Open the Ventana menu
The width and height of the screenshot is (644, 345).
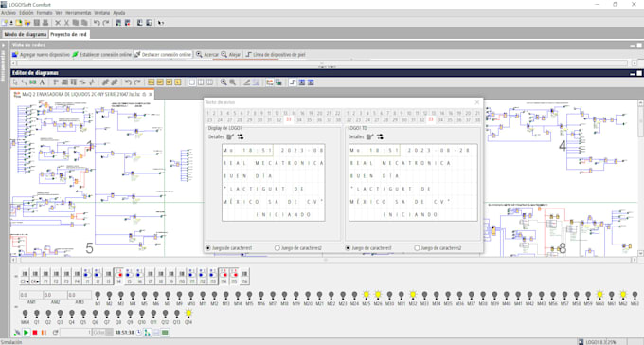[102, 13]
